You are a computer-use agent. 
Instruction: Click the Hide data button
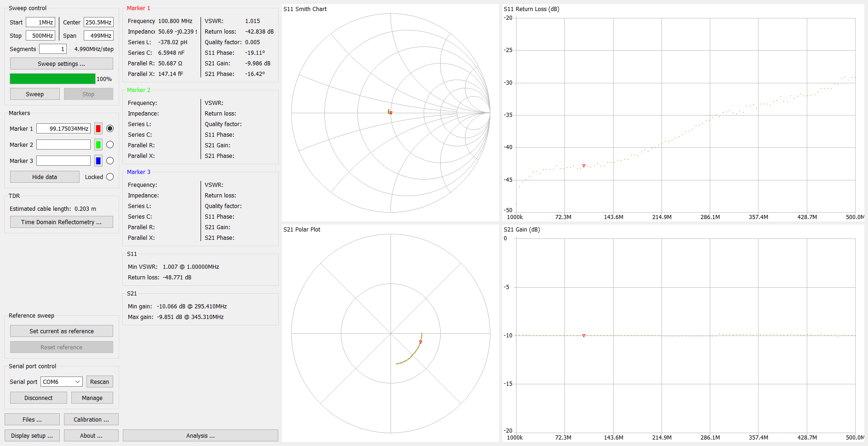coord(45,177)
